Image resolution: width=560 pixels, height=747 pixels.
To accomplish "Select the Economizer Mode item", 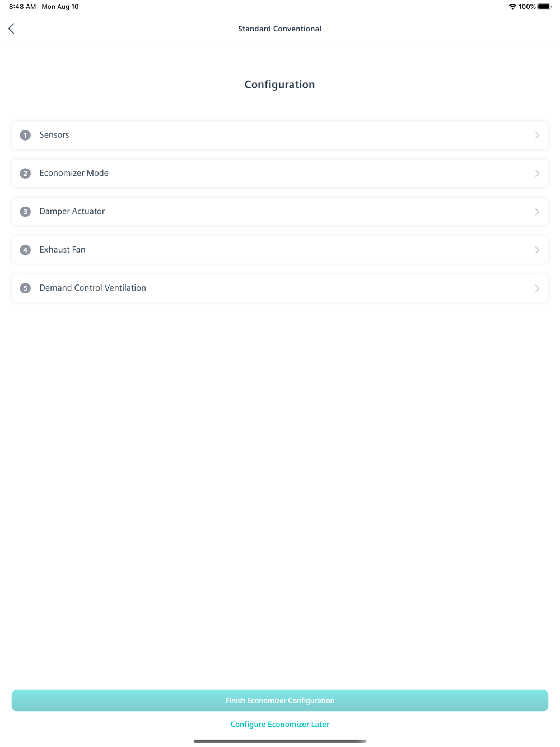I will 280,174.
